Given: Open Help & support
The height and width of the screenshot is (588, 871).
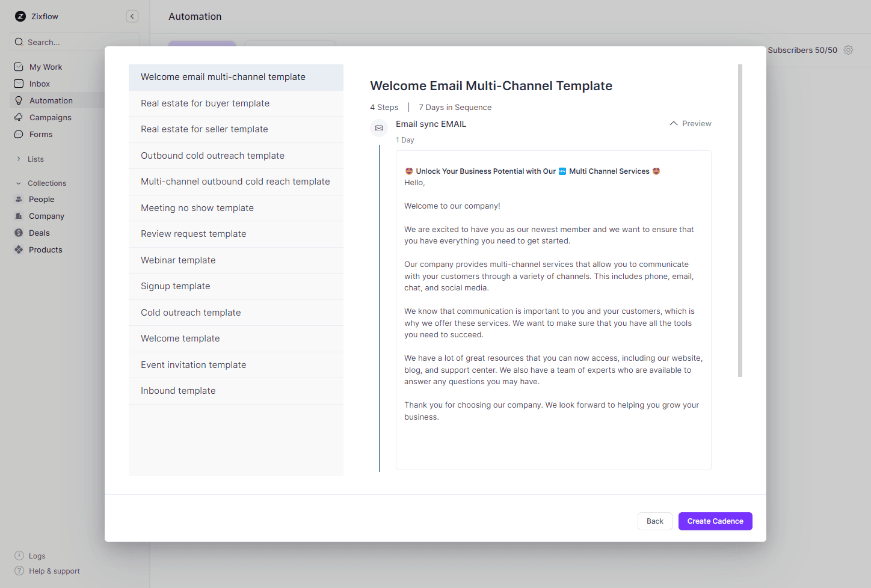Looking at the screenshot, I should click(54, 571).
